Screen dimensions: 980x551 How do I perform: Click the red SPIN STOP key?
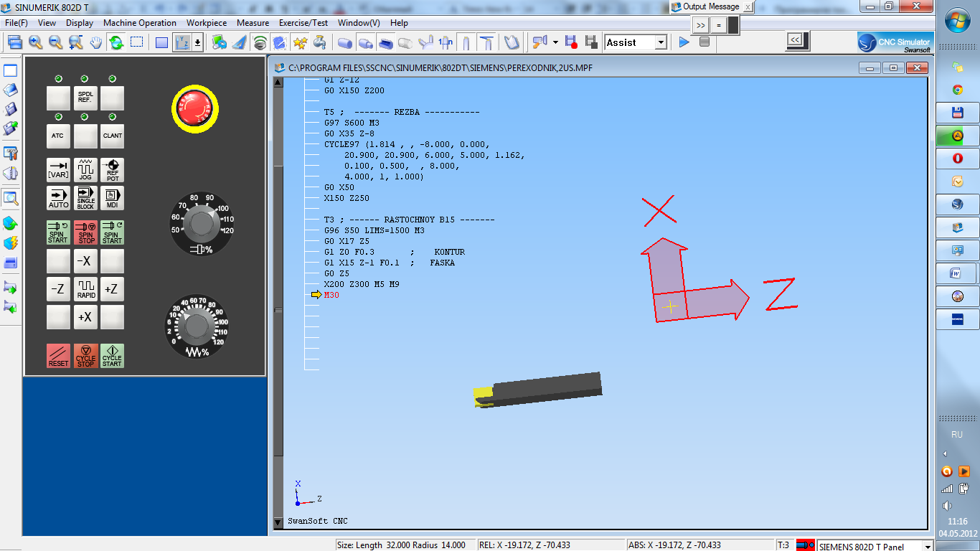(85, 232)
